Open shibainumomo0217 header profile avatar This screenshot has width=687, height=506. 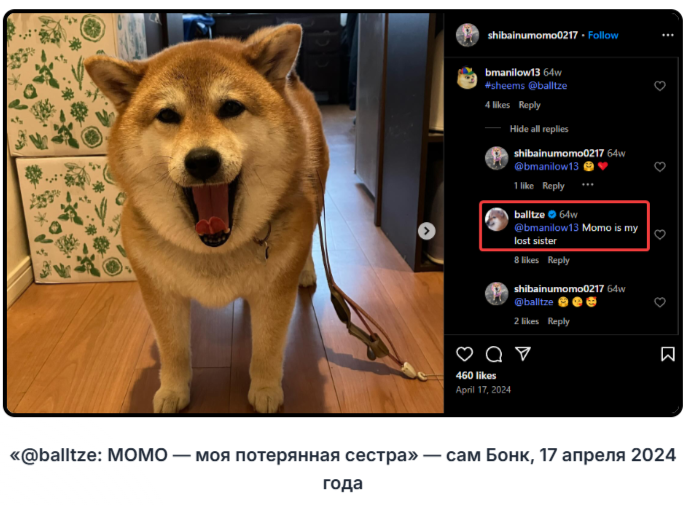(x=467, y=35)
